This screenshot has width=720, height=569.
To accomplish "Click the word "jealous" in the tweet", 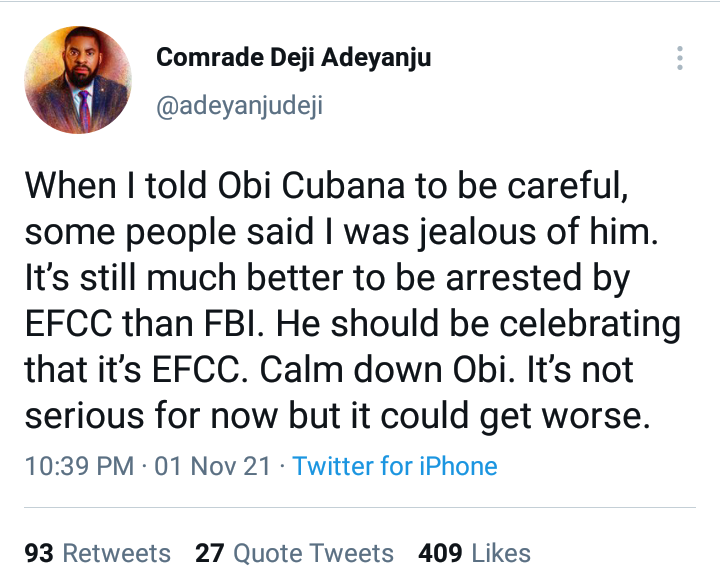I will pyautogui.click(x=494, y=233).
